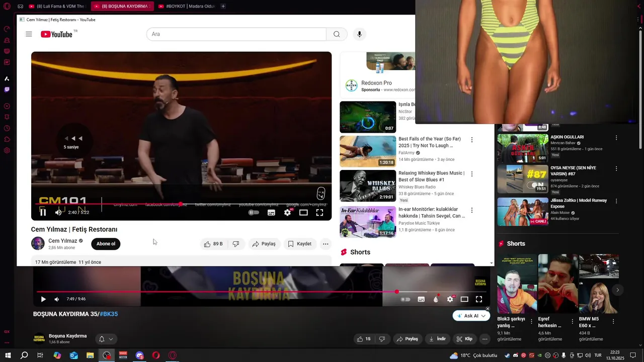Open options for AŞKIN OGULLARI video
The image size is (644, 362).
(616, 138)
